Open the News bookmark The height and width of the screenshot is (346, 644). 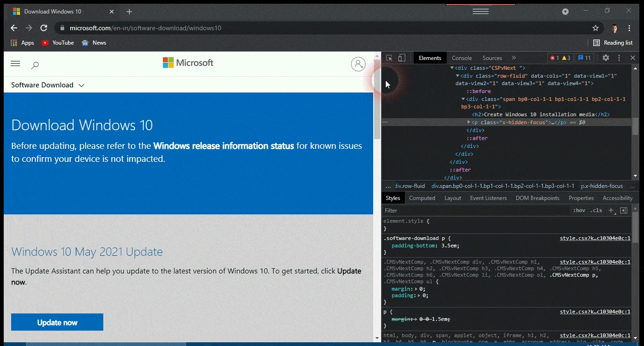coord(94,43)
